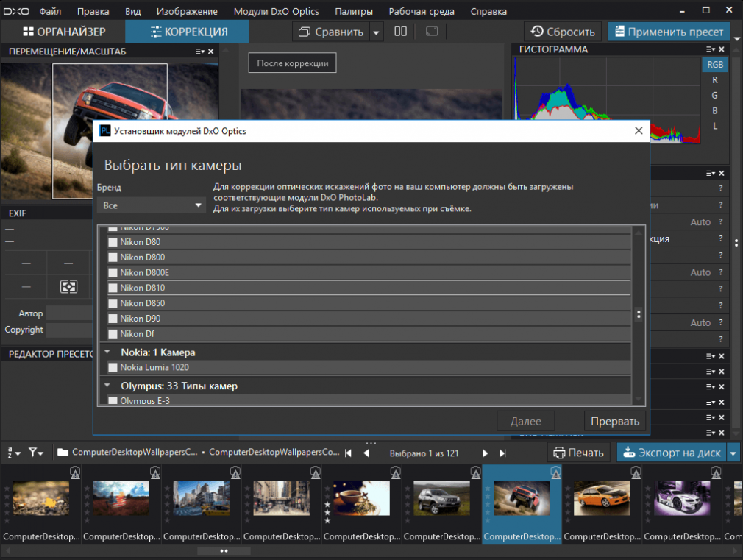Click the После коррекции label button
743x560 pixels.
pyautogui.click(x=292, y=63)
